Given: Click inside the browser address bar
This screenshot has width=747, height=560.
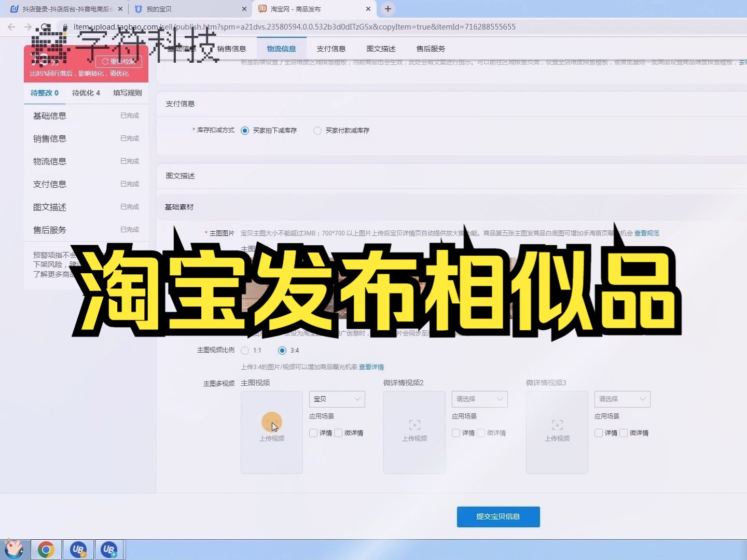Looking at the screenshot, I should [x=311, y=27].
